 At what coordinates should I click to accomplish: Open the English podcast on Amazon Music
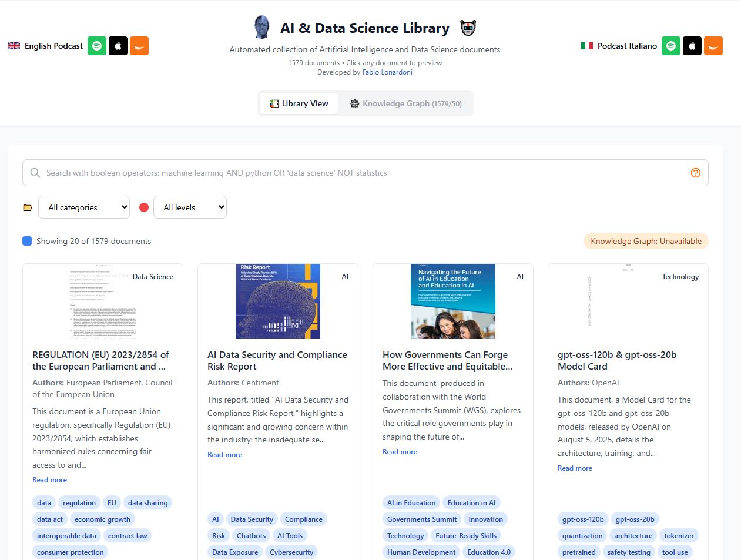[139, 45]
